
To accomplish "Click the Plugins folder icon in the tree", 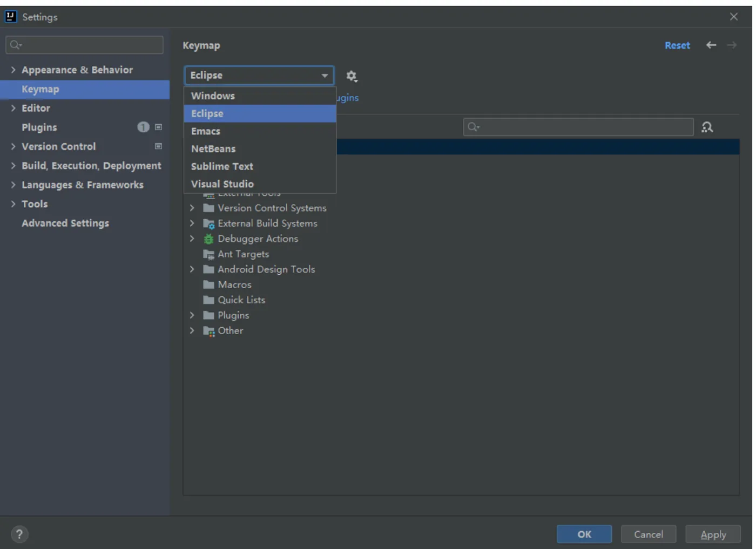I will [208, 315].
